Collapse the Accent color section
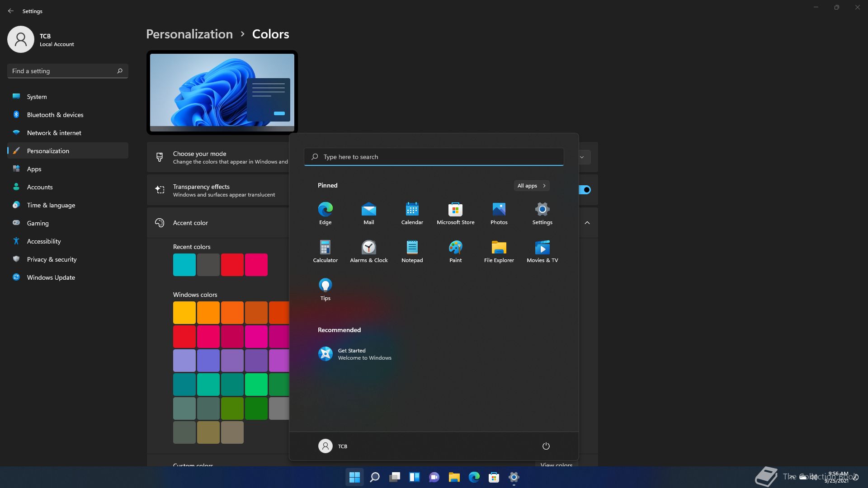 [587, 223]
